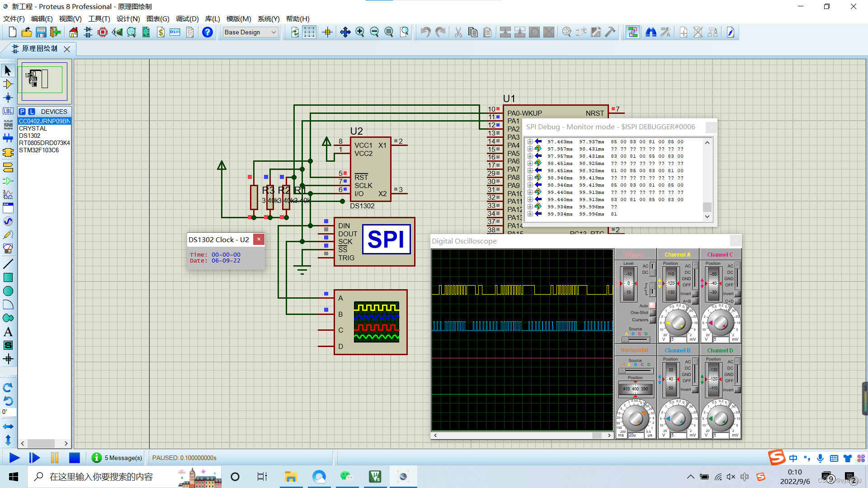
Task: Click the Zoom In toolbar icon
Action: coord(360,32)
